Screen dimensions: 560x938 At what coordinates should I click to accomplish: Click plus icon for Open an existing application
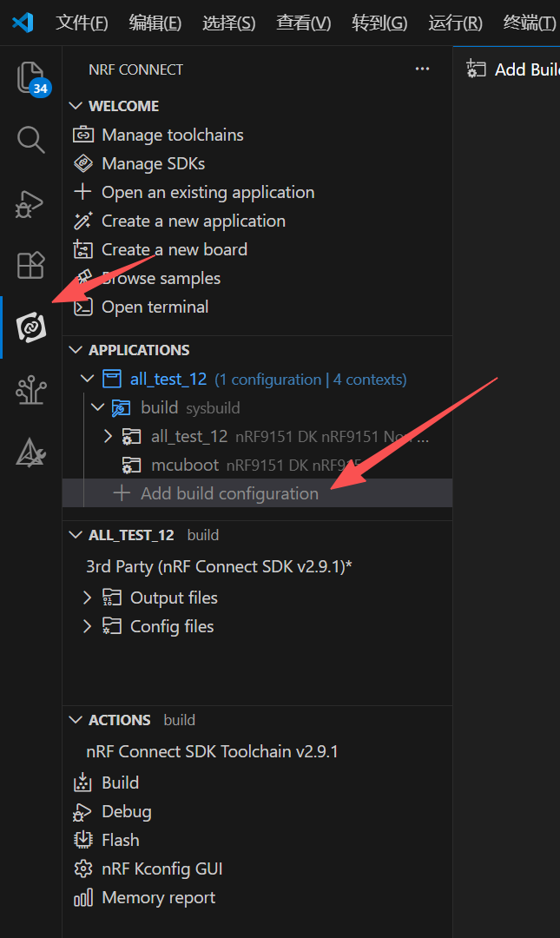[x=82, y=191]
